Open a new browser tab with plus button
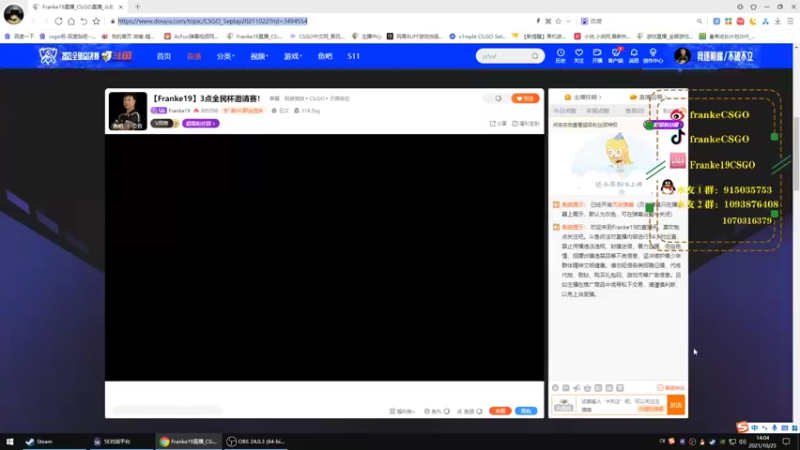Screen dimensions: 800x450 [x=137, y=7]
